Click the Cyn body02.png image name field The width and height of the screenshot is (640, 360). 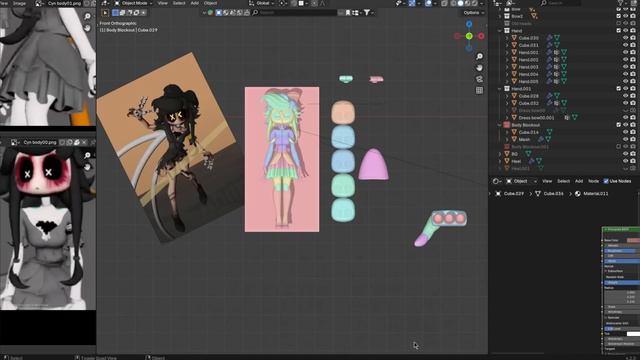40,142
